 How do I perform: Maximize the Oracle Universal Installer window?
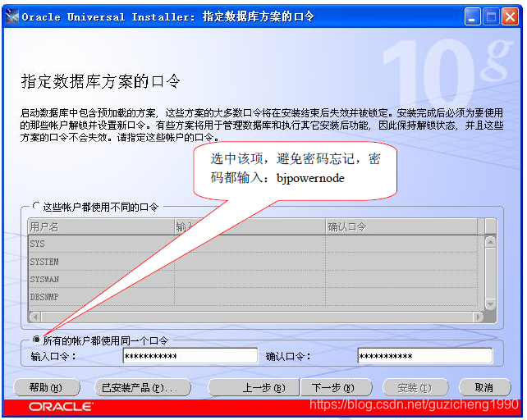pyautogui.click(x=491, y=16)
